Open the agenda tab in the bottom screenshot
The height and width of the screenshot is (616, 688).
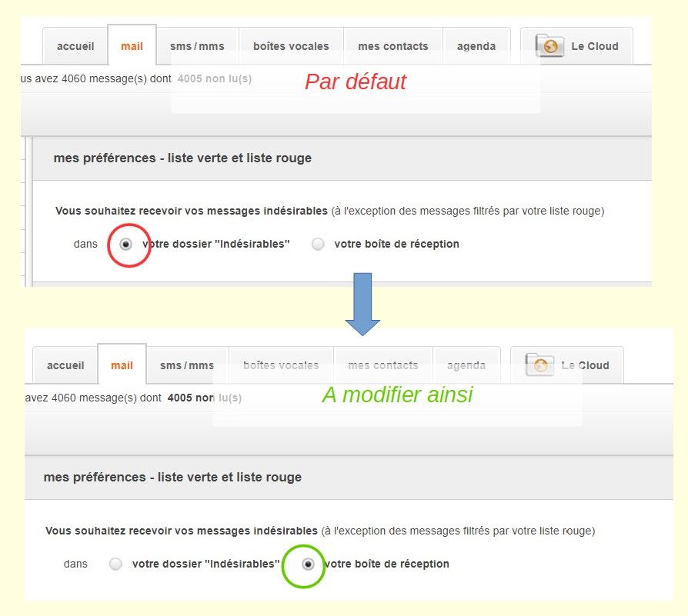(466, 365)
